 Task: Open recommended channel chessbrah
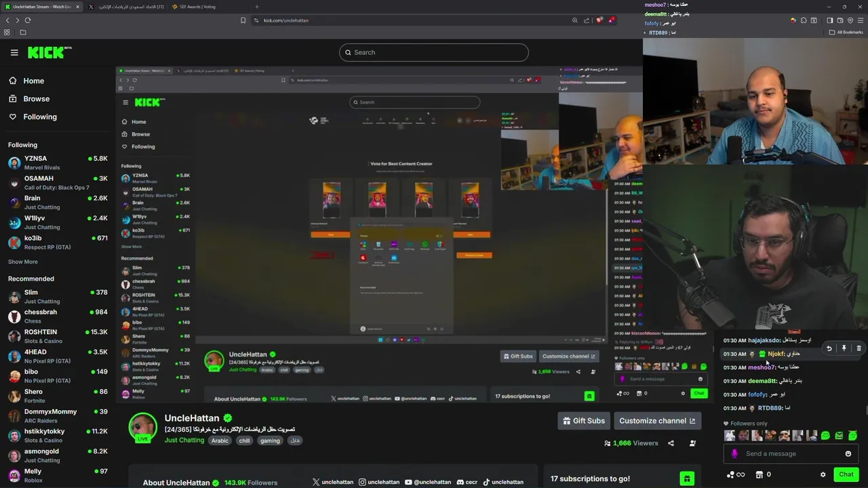[x=58, y=316]
